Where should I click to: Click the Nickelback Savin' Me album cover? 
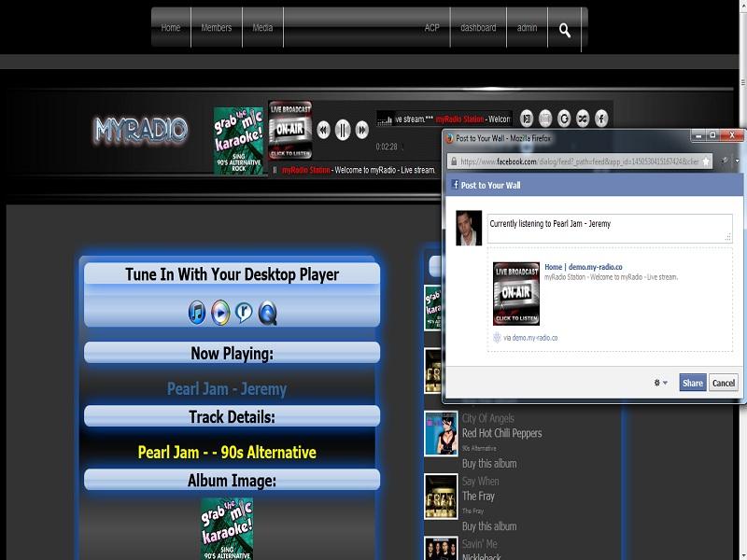pyautogui.click(x=441, y=549)
